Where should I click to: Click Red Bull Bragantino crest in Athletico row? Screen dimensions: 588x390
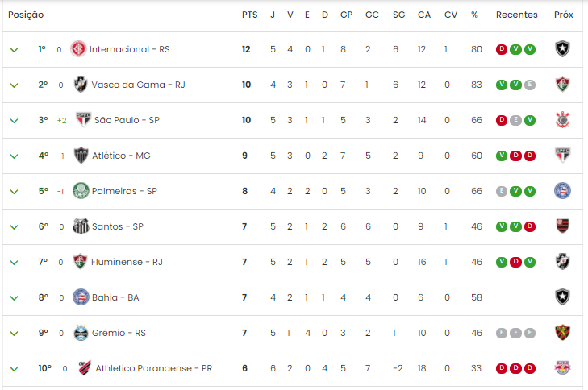click(x=562, y=368)
